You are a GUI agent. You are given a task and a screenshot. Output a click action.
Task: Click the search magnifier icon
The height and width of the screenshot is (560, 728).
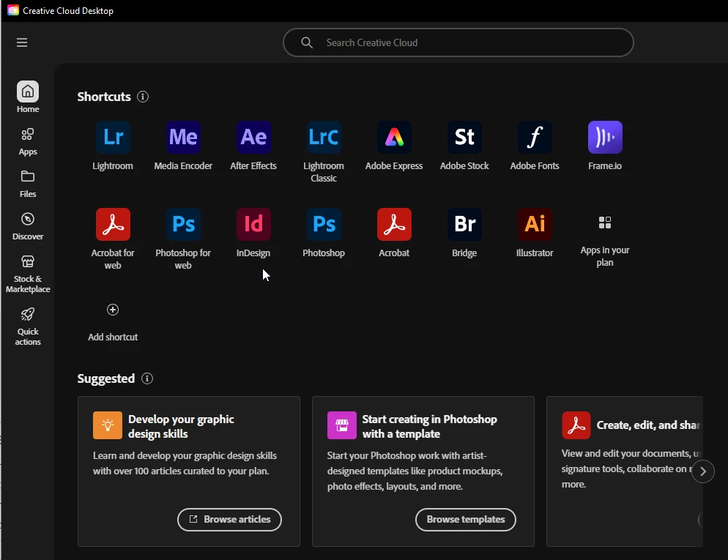tap(307, 42)
